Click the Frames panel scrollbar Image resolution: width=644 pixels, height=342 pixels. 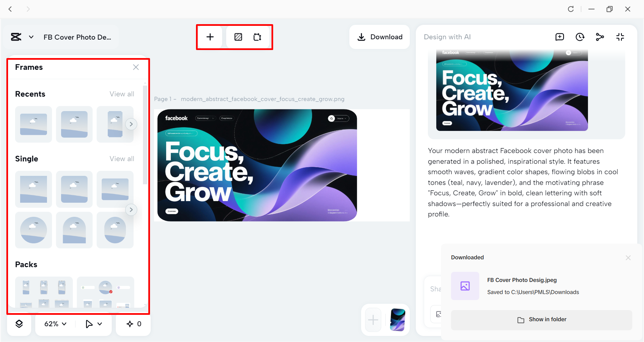pos(145,135)
